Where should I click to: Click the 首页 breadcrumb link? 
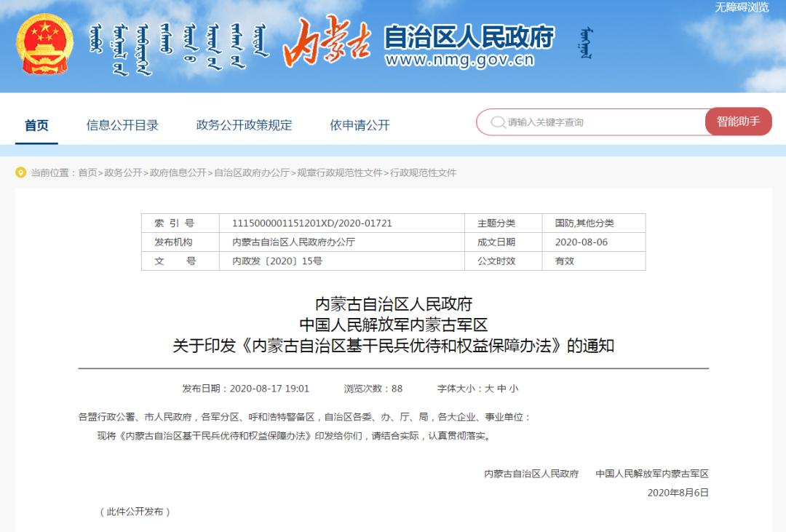(x=85, y=172)
